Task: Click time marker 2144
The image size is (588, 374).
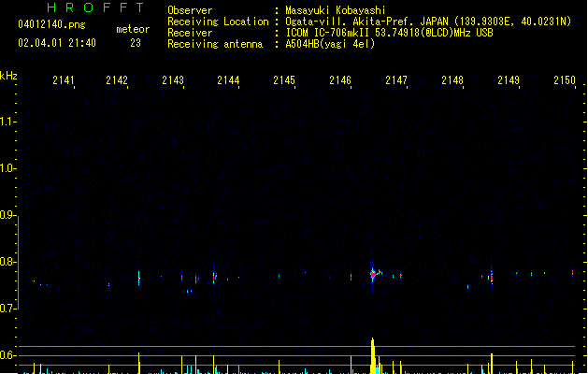Action: 228,80
